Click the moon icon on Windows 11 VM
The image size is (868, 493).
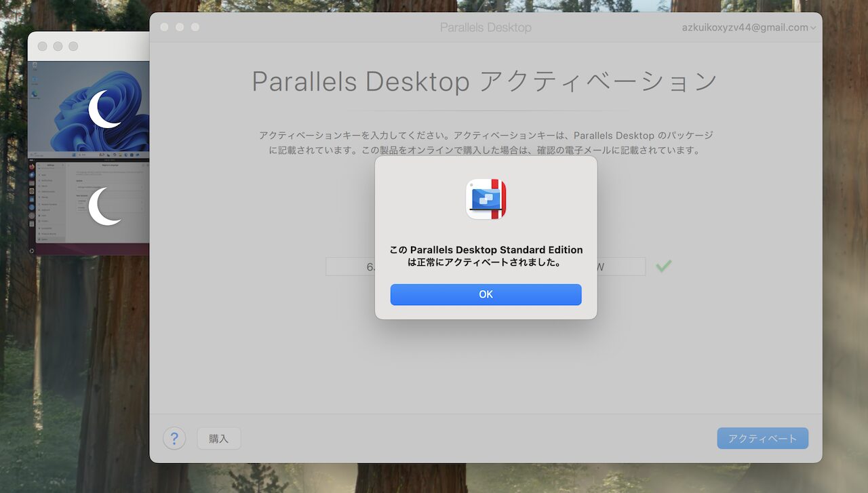pos(105,109)
